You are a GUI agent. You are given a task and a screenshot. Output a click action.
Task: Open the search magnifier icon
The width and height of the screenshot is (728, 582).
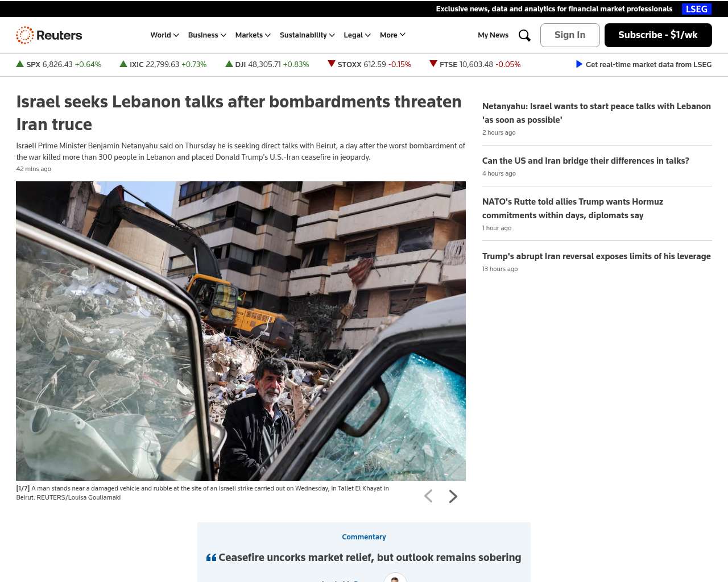524,35
